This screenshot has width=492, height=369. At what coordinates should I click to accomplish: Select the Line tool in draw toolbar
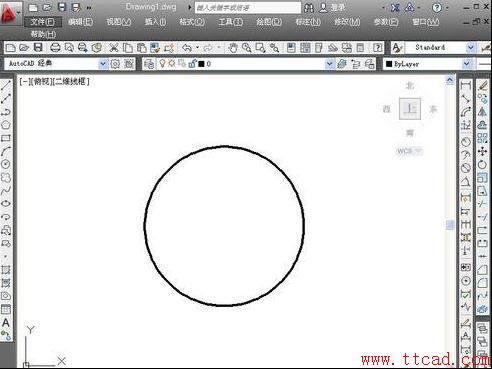point(6,85)
